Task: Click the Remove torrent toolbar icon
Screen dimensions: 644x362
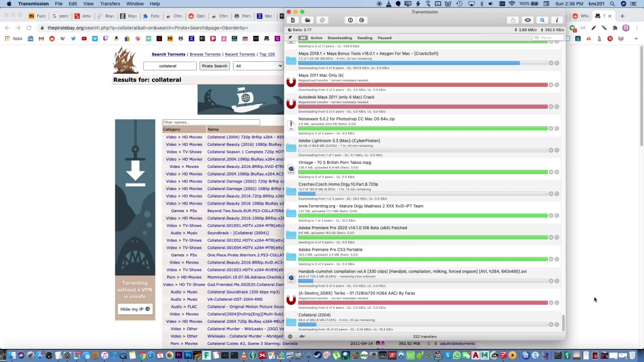Action: pyautogui.click(x=322, y=20)
